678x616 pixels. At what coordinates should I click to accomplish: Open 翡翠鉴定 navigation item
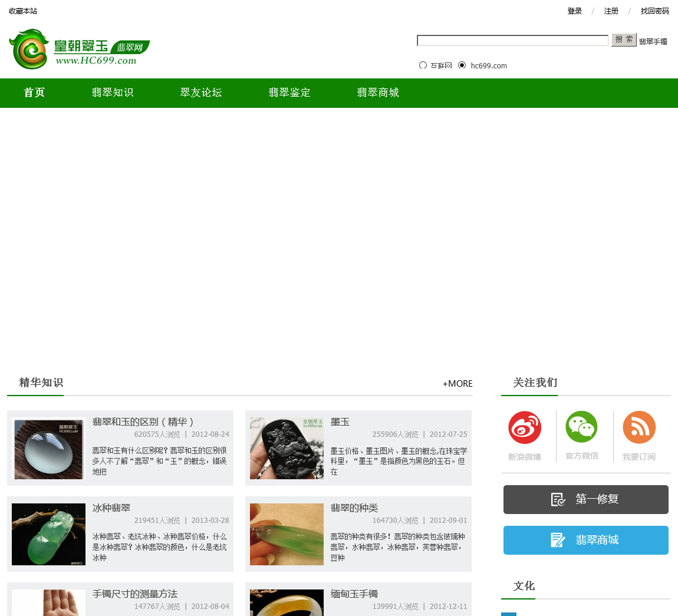click(x=289, y=93)
